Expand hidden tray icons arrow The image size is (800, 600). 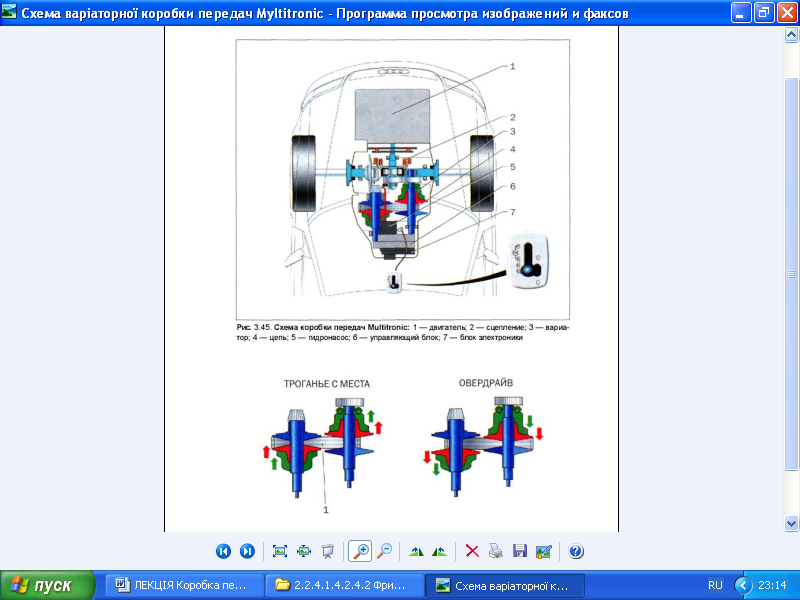[743, 585]
